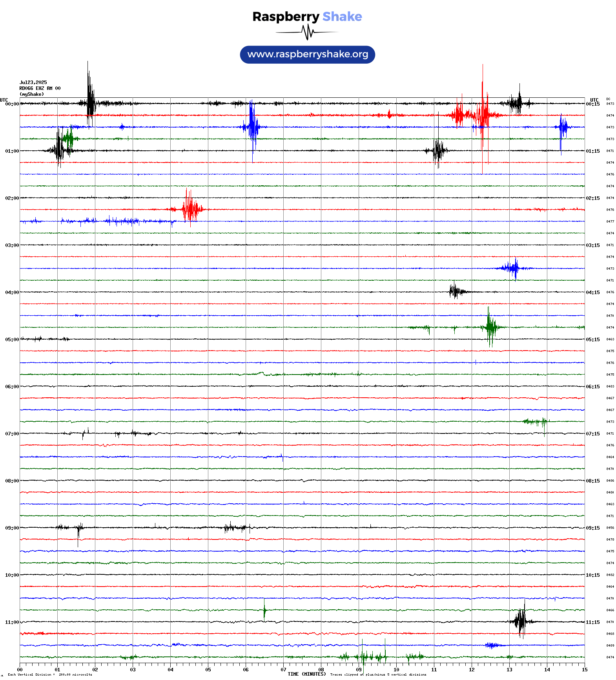Click the TIME (MINUTES) axis title

306,674
